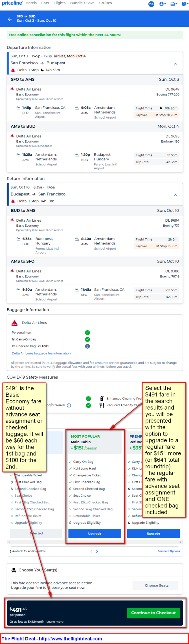
Task: Collapse the departure flight details chevron
Action: pos(175,64)
